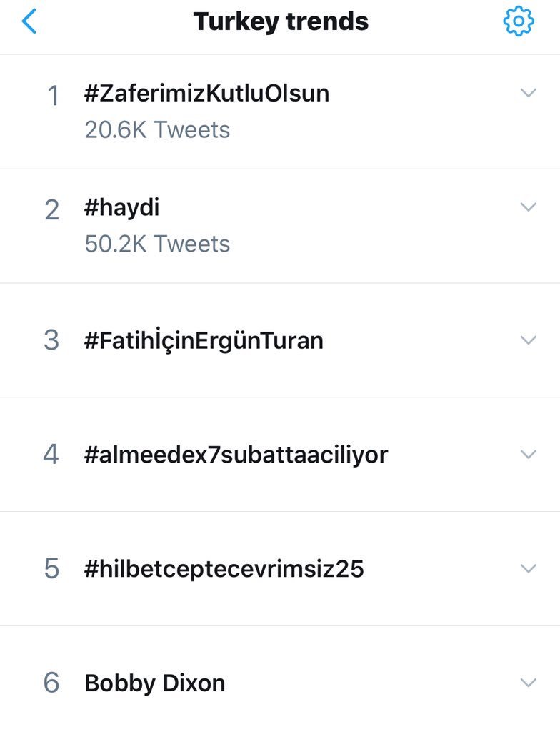
Task: Open trends settings gear icon
Action: [x=518, y=22]
